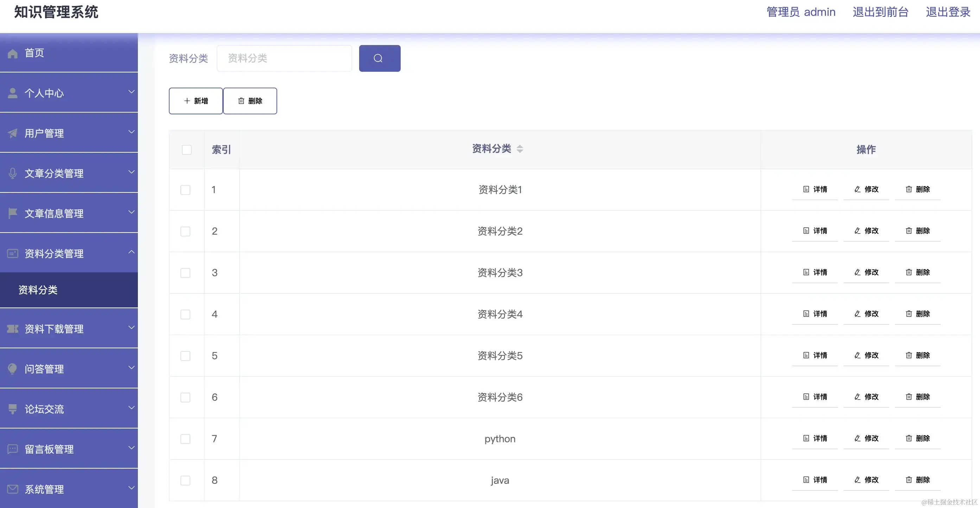The height and width of the screenshot is (508, 980).
Task: Click the envelope icon for 系统管理
Action: [x=13, y=489]
